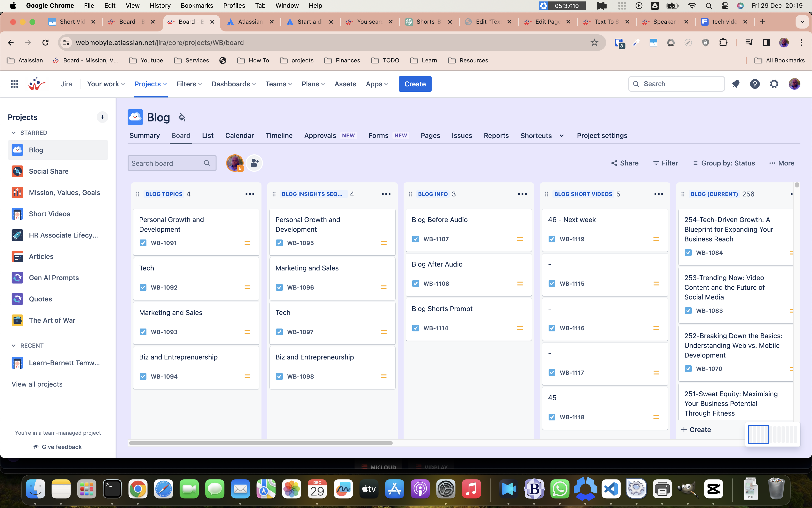Click the task checkbox icon on WB-1092
The width and height of the screenshot is (812, 508).
click(143, 287)
